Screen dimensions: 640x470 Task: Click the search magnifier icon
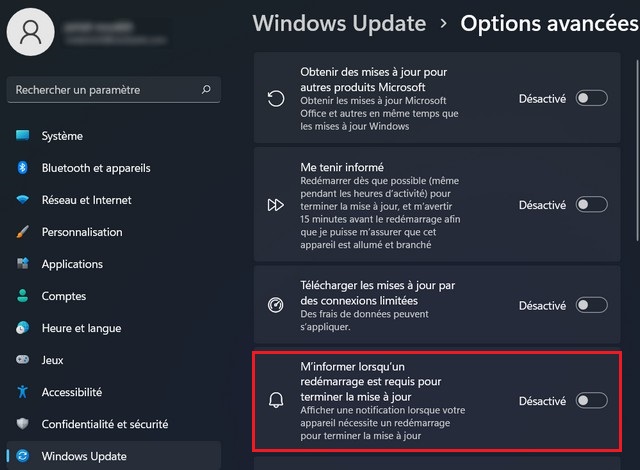click(x=206, y=89)
